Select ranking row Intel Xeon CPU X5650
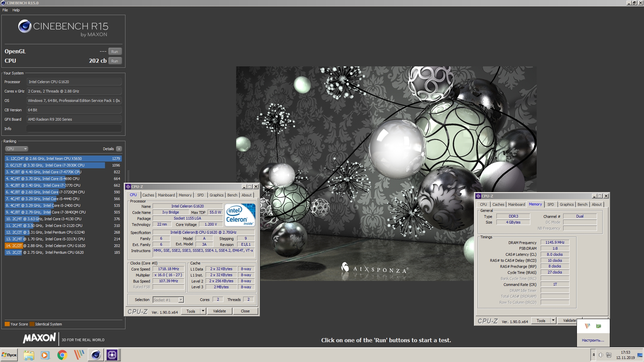 click(63, 159)
